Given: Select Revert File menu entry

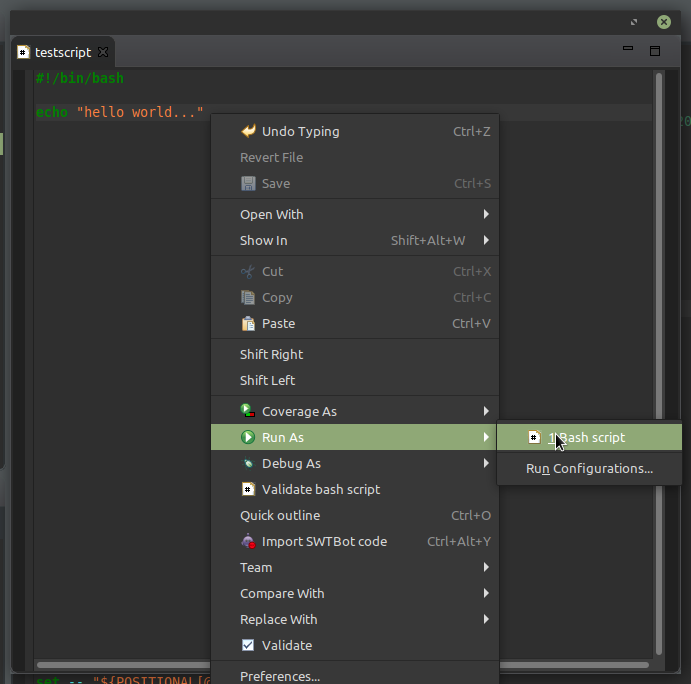Looking at the screenshot, I should click(355, 157).
